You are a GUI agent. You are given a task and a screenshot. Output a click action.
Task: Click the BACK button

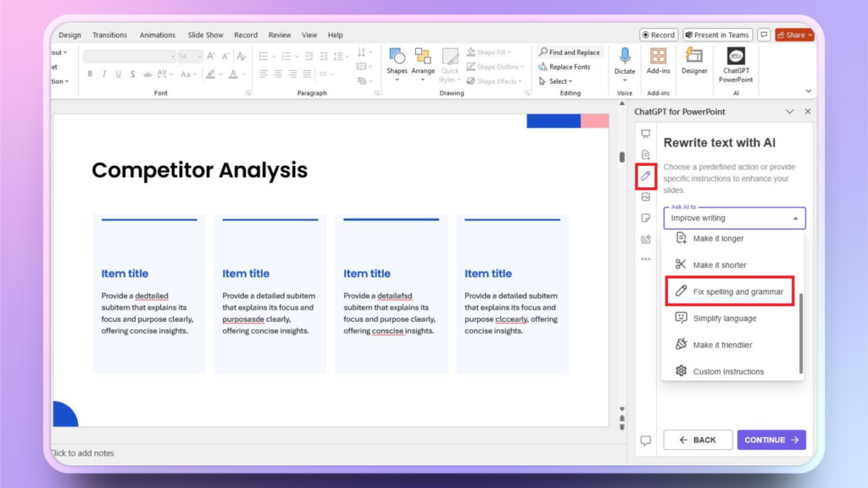(x=698, y=440)
